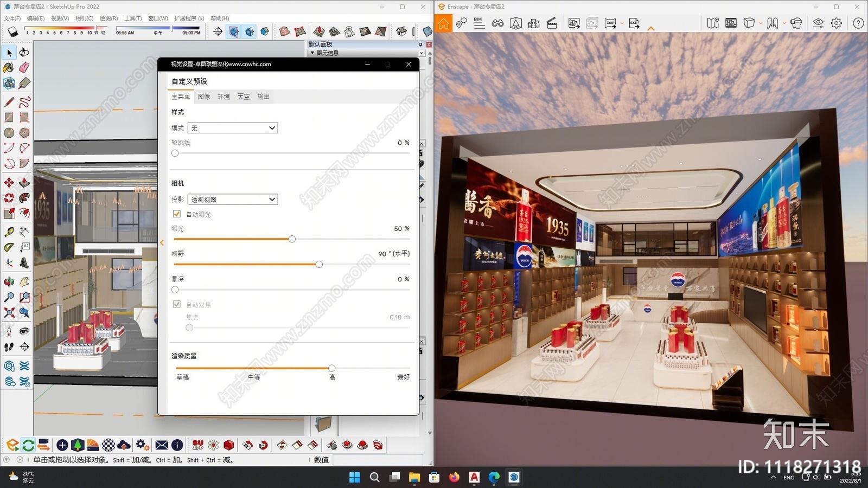Image resolution: width=868 pixels, height=488 pixels.
Task: Pin the 默认面板 default tray
Action: (x=420, y=44)
